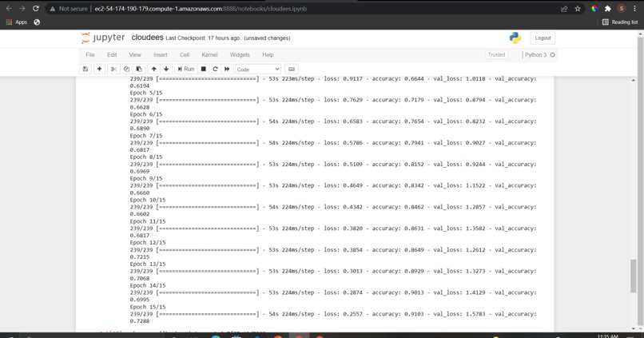644x338 pixels.
Task: Cut selected cells with scissors icon
Action: point(113,69)
